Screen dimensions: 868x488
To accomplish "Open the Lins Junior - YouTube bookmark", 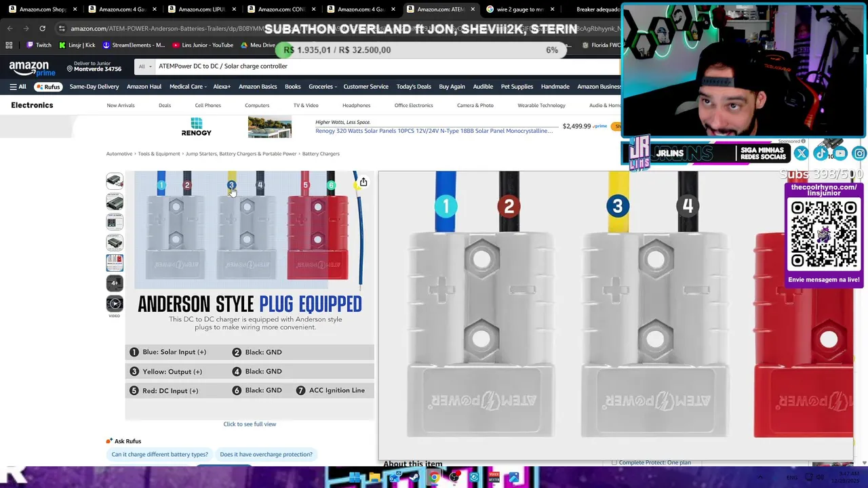I will click(x=203, y=45).
